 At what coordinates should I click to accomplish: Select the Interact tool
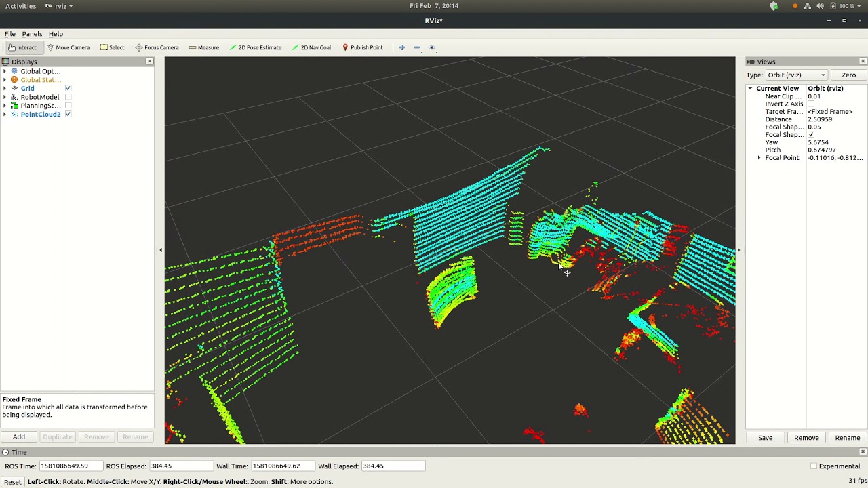pyautogui.click(x=22, y=47)
